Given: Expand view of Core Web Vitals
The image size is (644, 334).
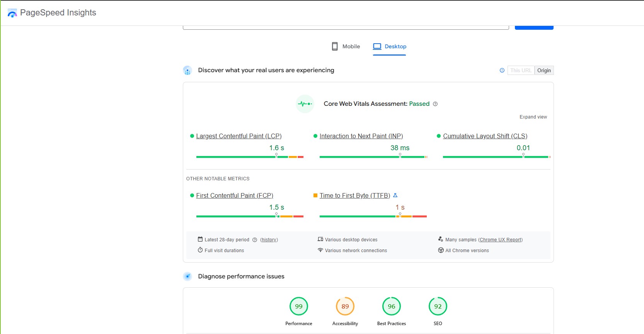Looking at the screenshot, I should (533, 117).
